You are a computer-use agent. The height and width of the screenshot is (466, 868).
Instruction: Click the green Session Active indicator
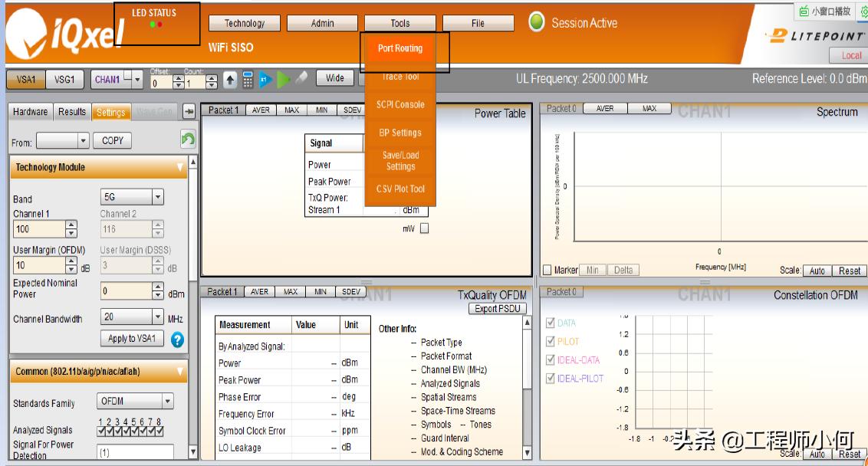pyautogui.click(x=537, y=22)
